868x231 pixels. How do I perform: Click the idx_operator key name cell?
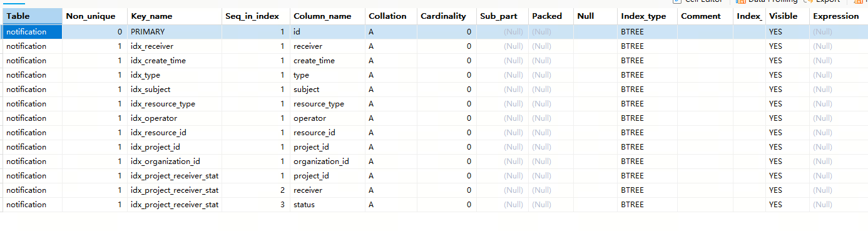(175, 118)
